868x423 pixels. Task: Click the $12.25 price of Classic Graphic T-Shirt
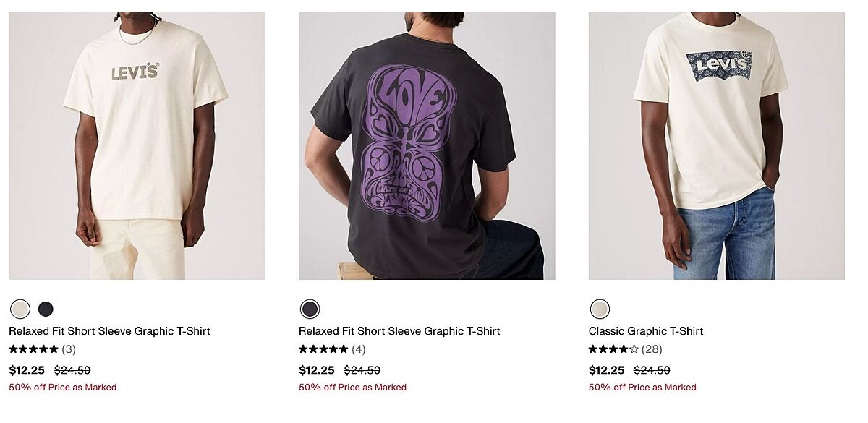tap(606, 370)
